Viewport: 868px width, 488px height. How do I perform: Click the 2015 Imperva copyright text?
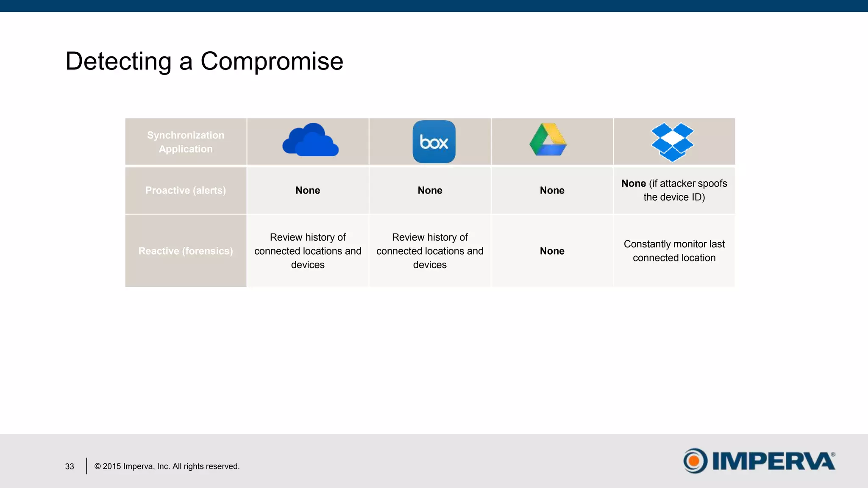pyautogui.click(x=167, y=466)
